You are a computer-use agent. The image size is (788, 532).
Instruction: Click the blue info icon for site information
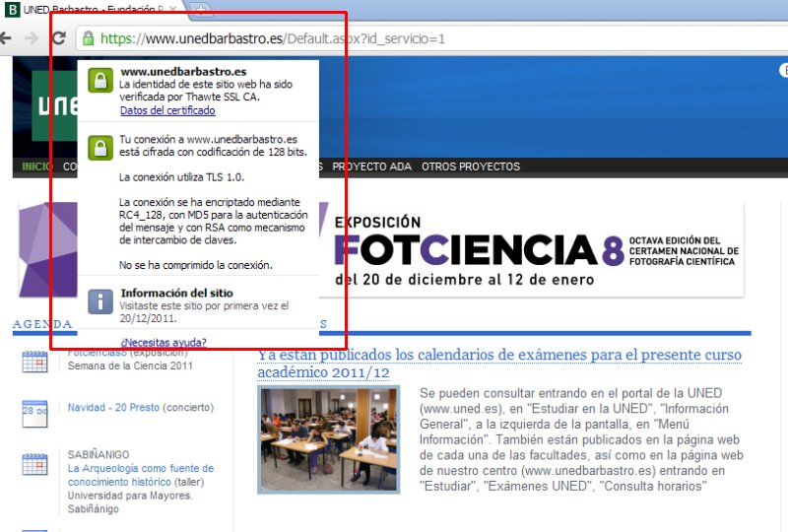99,301
